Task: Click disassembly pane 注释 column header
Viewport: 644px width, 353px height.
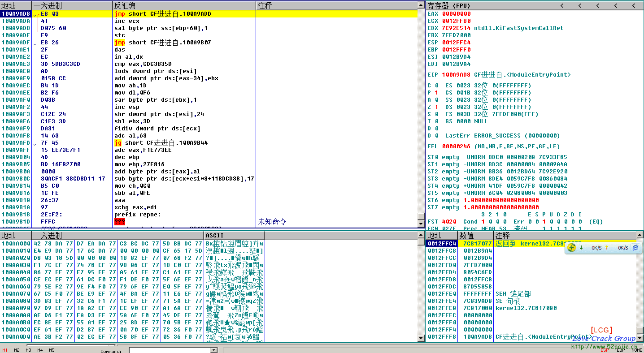Action: pos(337,5)
